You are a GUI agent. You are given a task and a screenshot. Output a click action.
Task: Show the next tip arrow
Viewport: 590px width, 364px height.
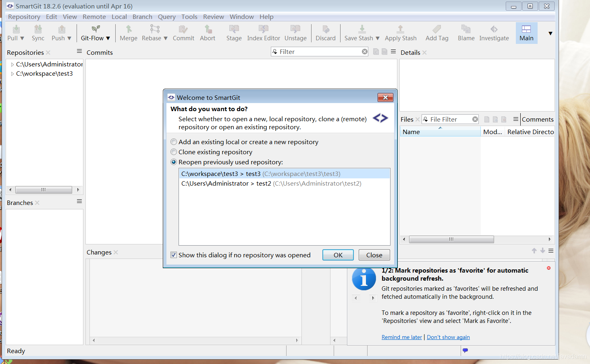(373, 298)
